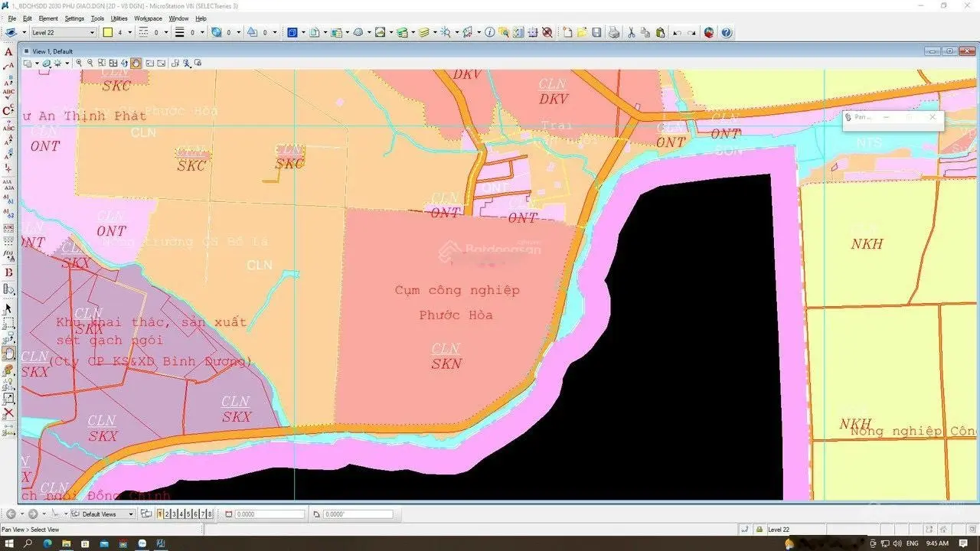Open the Edge browser in taskbar
The image size is (980, 551).
47,543
